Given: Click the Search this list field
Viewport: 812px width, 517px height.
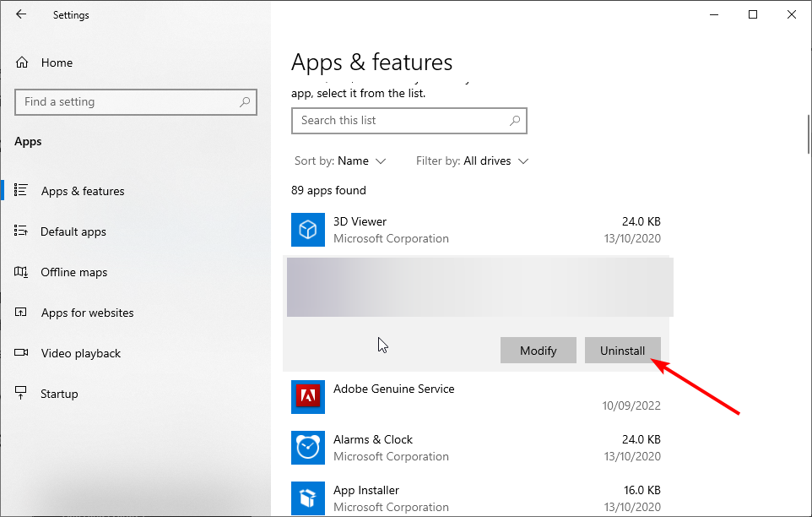Looking at the screenshot, I should (409, 121).
